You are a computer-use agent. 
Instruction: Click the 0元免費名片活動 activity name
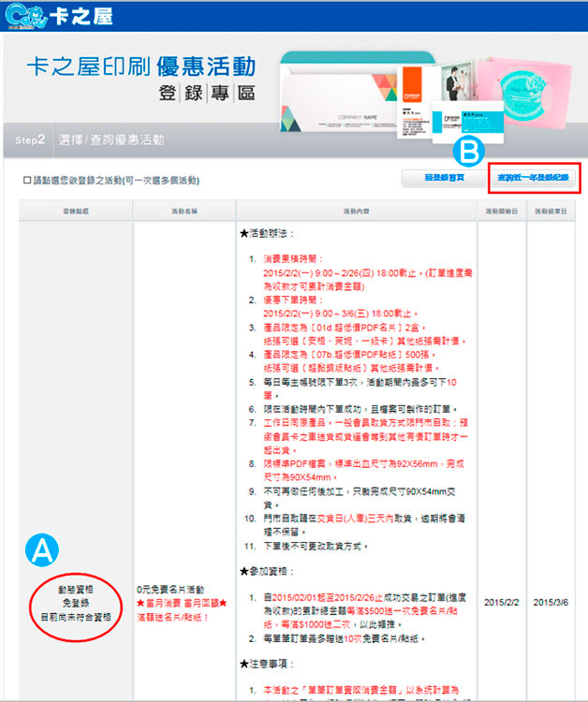170,589
